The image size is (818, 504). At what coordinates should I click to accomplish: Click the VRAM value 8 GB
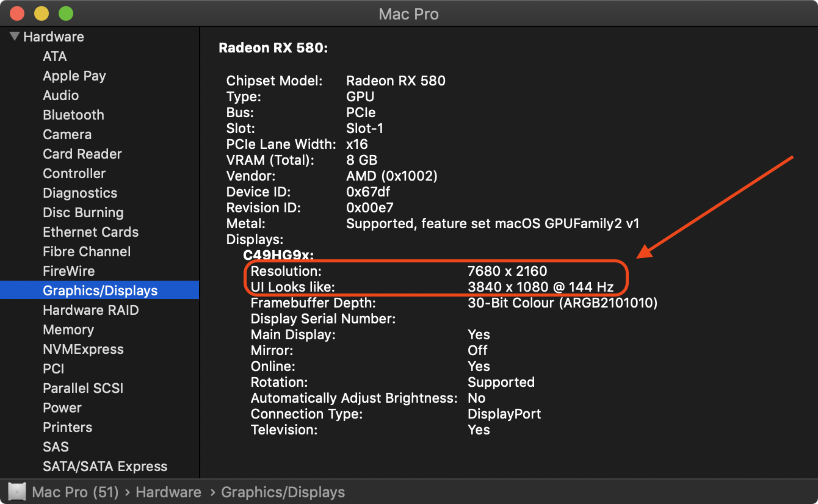361,160
